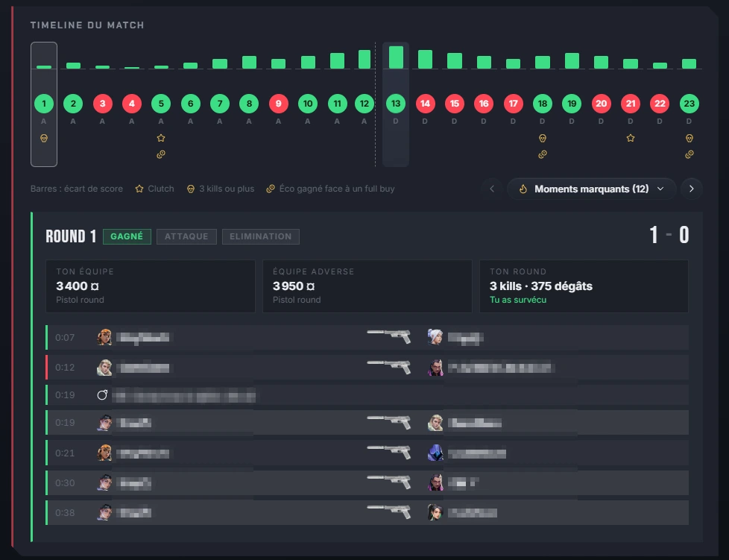Click the Clutch star legend icon
Screen dimensions: 729x560
pyautogui.click(x=139, y=189)
